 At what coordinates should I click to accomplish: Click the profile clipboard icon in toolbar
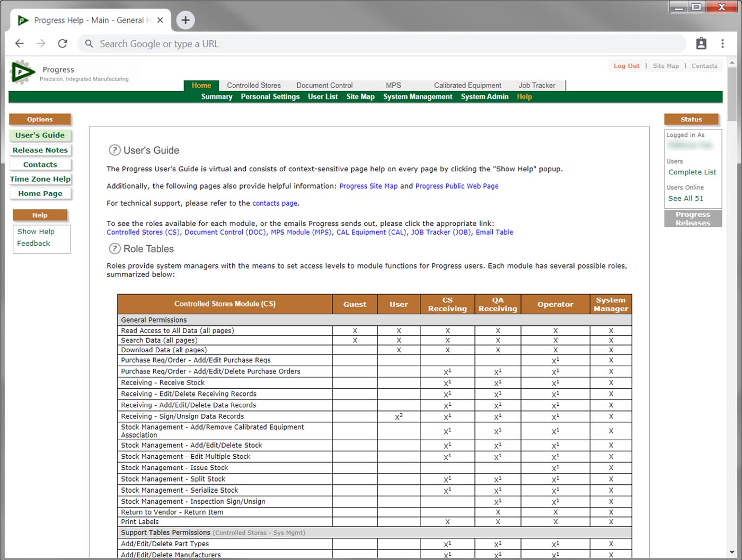(x=701, y=44)
